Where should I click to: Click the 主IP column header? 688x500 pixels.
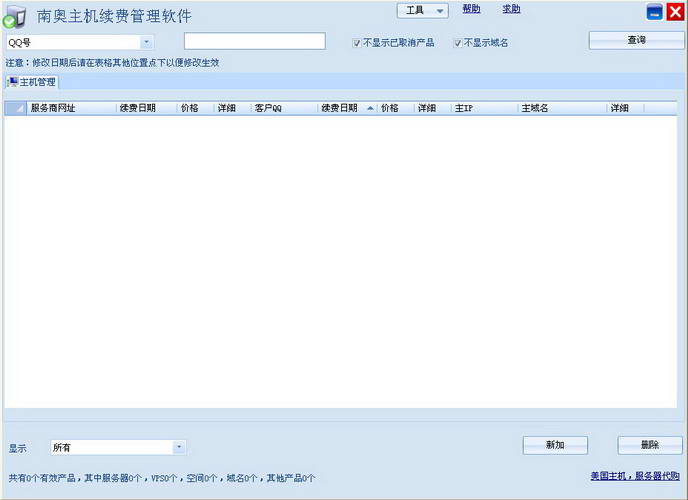(484, 108)
